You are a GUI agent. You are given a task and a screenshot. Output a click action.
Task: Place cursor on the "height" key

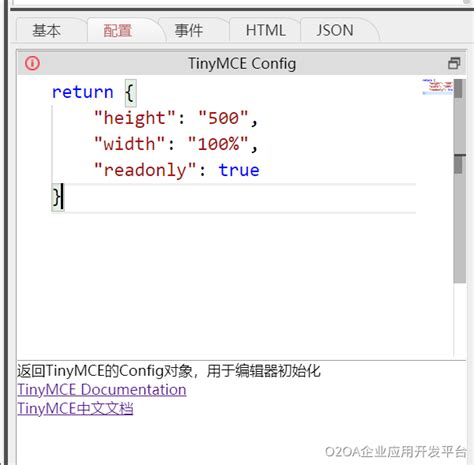(x=135, y=118)
